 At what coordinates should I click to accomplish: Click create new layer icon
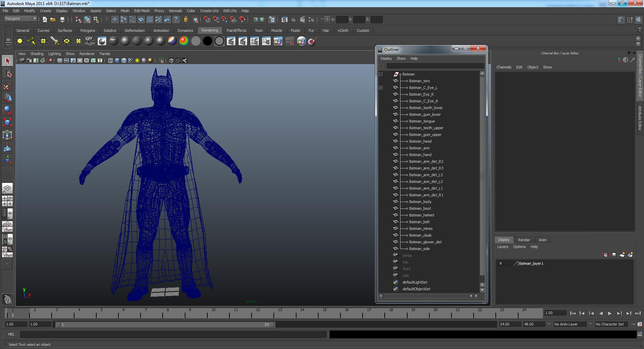point(622,255)
